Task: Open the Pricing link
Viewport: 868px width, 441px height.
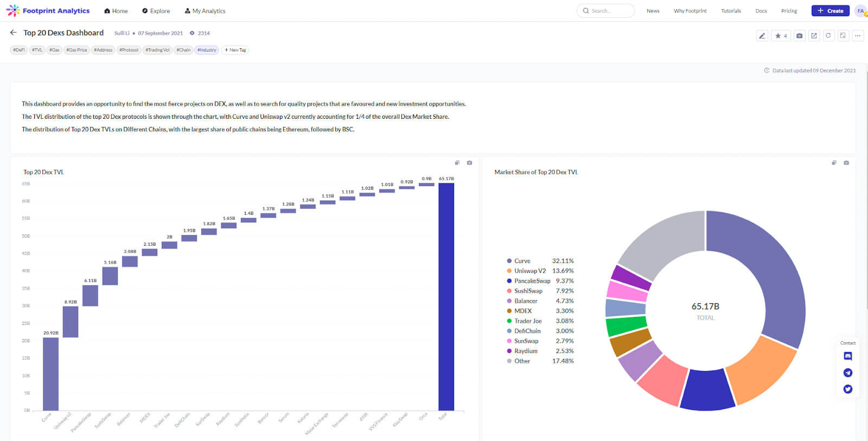Action: pos(789,11)
